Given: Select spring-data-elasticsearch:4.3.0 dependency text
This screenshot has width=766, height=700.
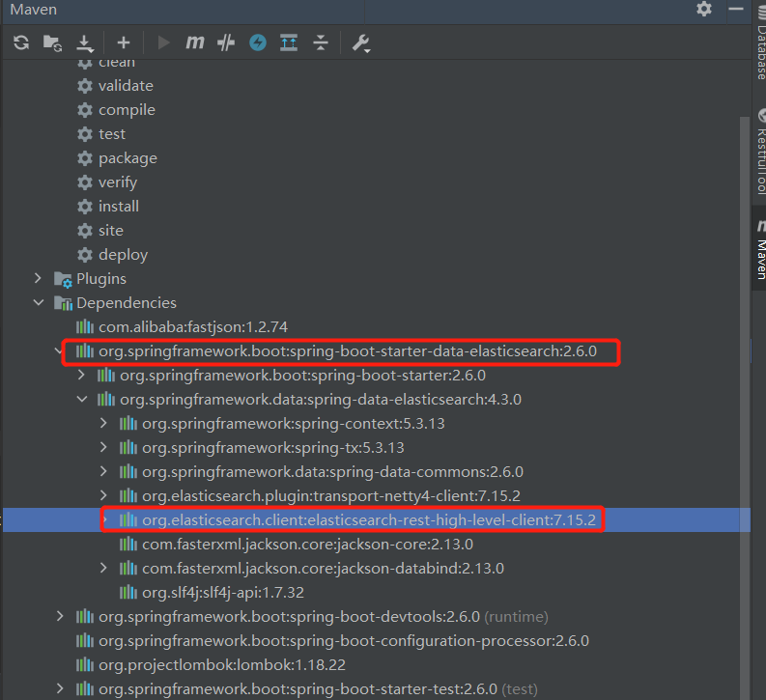Looking at the screenshot, I should pyautogui.click(x=321, y=400).
